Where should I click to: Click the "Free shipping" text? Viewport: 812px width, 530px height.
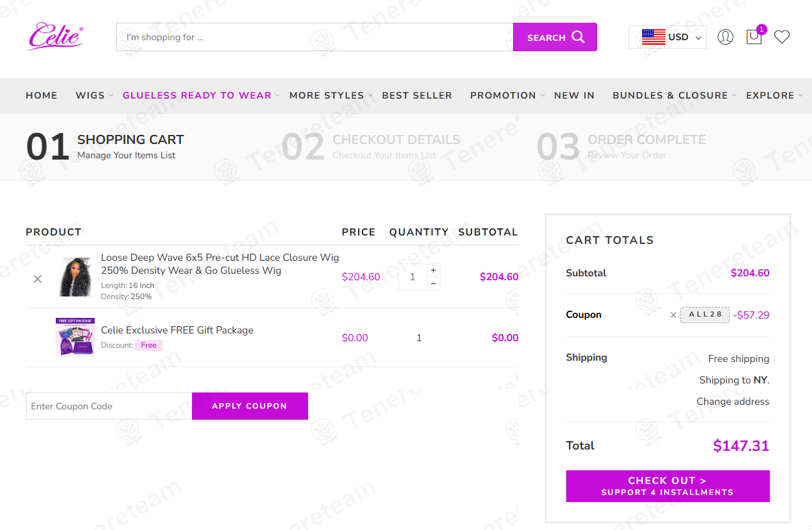click(x=739, y=359)
